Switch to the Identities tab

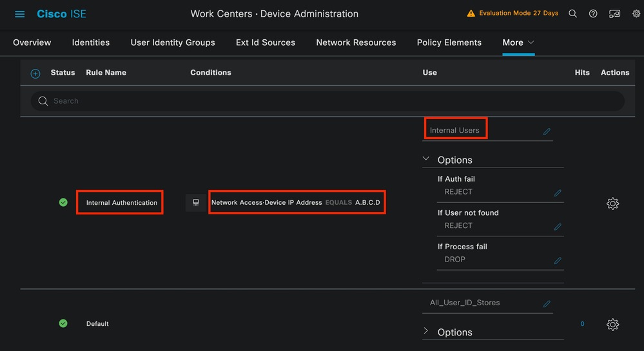click(91, 43)
